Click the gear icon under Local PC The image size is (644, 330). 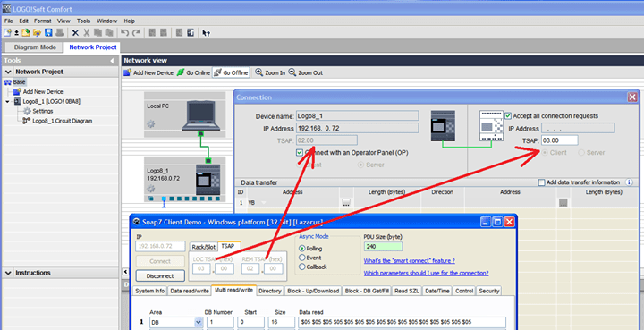(151, 124)
